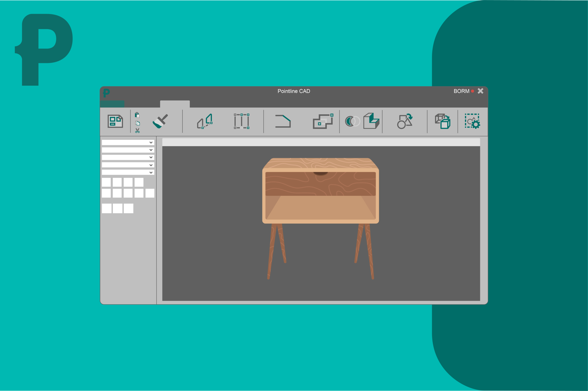The width and height of the screenshot is (588, 391).
Task: Click the 3D extrude block icon
Action: [x=371, y=121]
